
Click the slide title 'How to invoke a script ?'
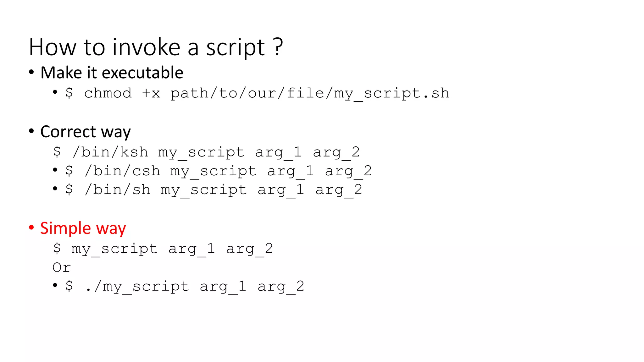[x=156, y=47]
